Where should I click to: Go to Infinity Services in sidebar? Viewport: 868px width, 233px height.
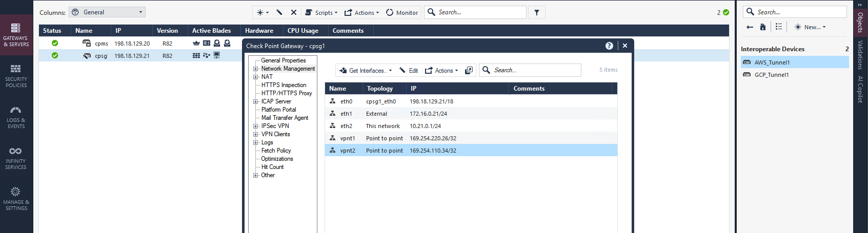16,158
